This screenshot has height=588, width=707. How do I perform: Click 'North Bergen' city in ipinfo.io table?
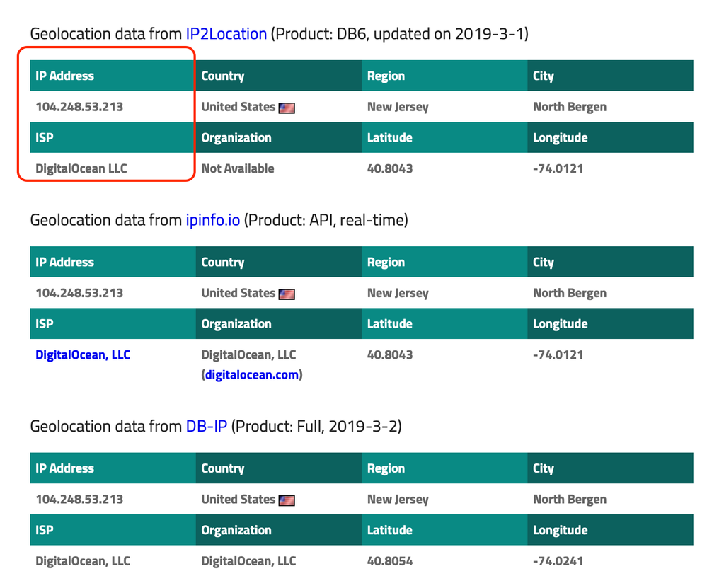(570, 293)
